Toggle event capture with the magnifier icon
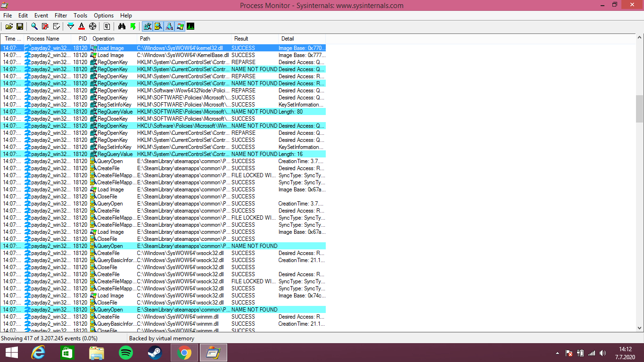This screenshot has height=362, width=644. pyautogui.click(x=34, y=26)
